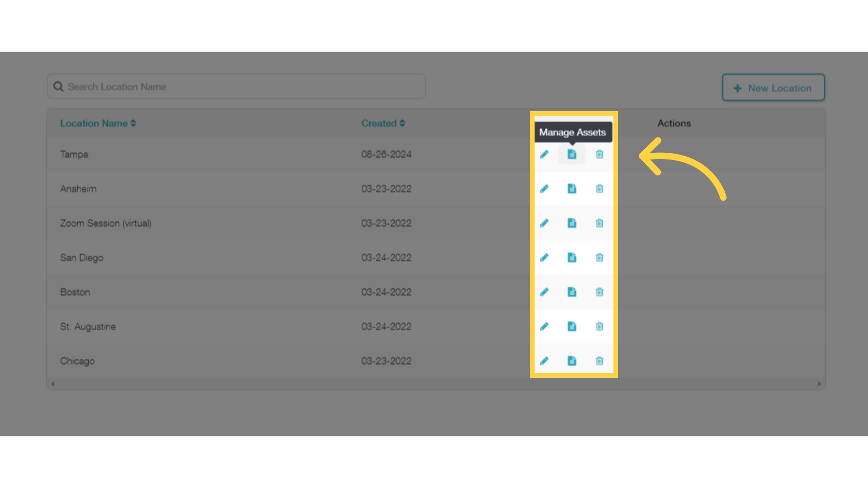Screen dimensions: 868x488
Task: Click the edit pencil icon for Boston
Action: [544, 292]
